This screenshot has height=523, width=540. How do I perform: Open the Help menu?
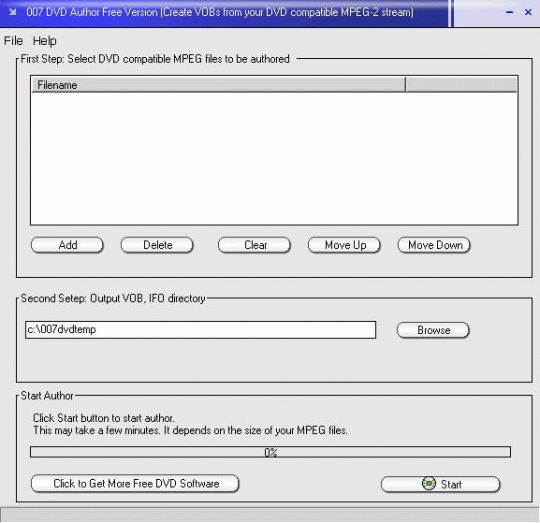coord(44,41)
